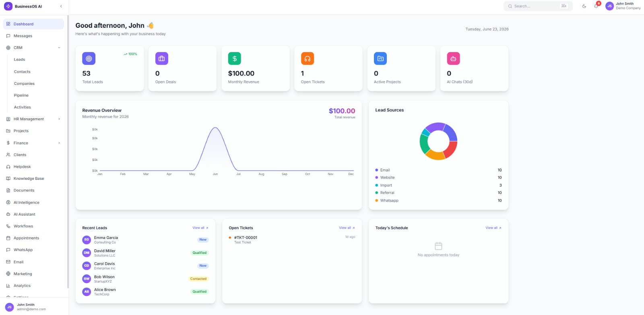Click the Marketing globe icon in sidebar
This screenshot has height=315, width=644.
8,274
